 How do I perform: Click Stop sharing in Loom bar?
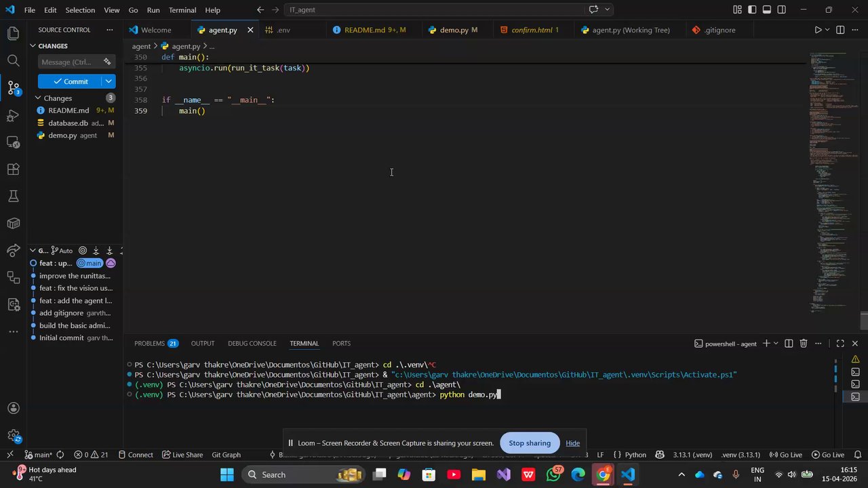529,443
